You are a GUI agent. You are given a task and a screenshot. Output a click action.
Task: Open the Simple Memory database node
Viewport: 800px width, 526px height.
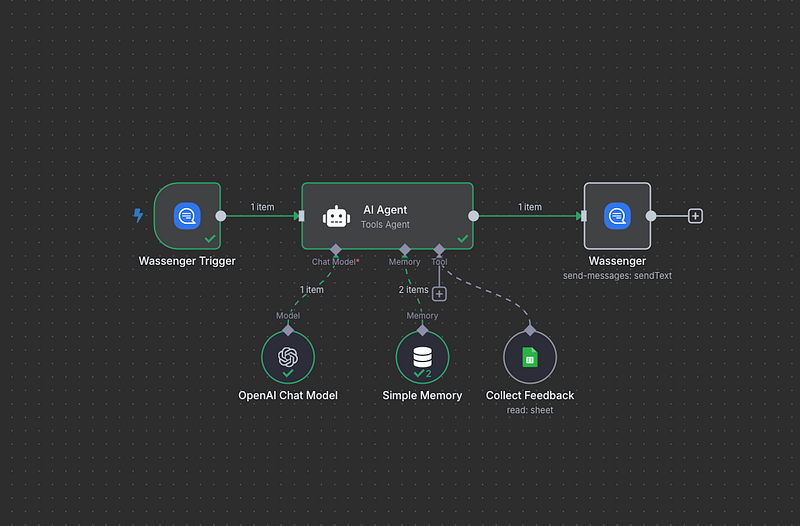(422, 357)
